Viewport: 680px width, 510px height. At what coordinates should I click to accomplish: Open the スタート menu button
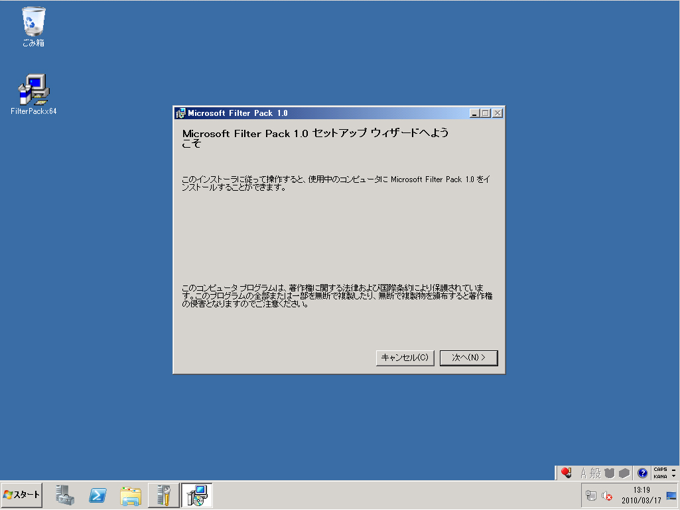pos(21,495)
